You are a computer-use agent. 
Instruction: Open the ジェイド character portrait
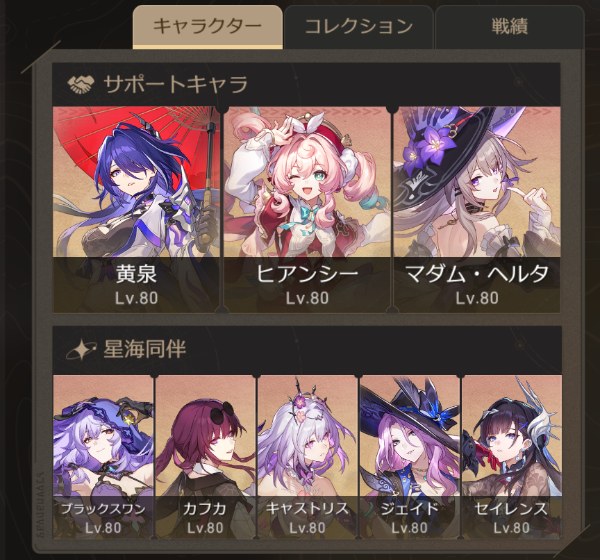(409, 457)
